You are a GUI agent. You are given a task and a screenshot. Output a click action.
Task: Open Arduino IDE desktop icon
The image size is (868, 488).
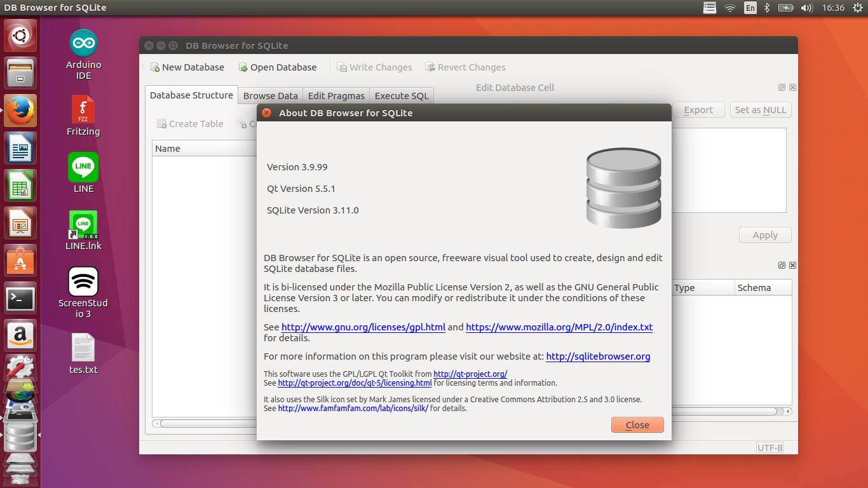tap(83, 55)
